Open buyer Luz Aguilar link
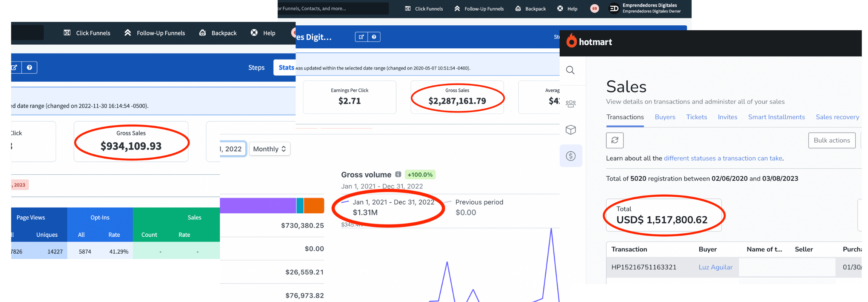 click(x=715, y=267)
